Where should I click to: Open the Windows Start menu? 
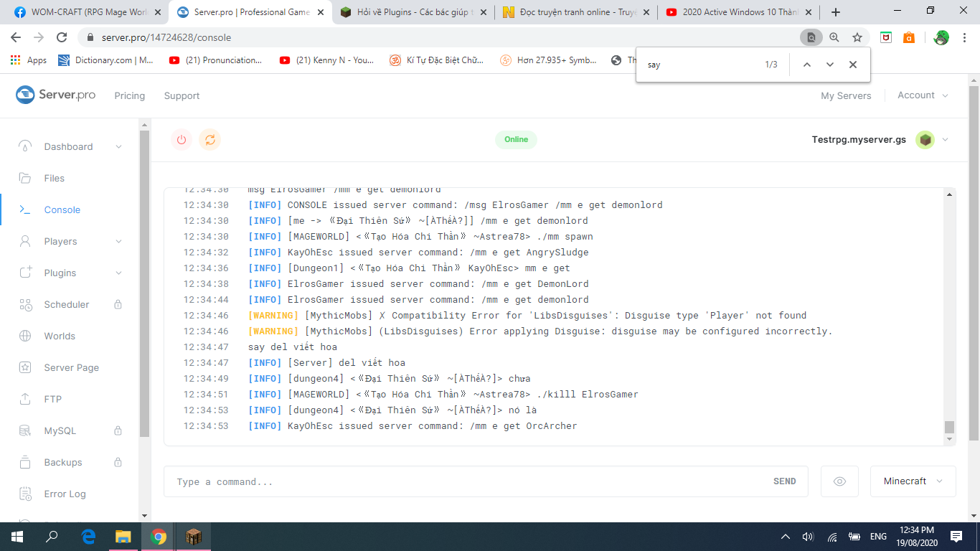pyautogui.click(x=17, y=537)
